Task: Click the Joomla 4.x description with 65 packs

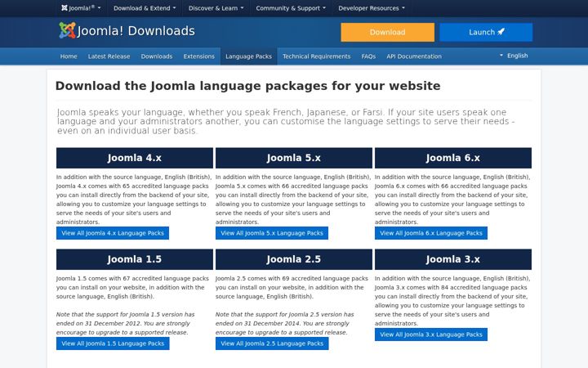Action: [134, 200]
